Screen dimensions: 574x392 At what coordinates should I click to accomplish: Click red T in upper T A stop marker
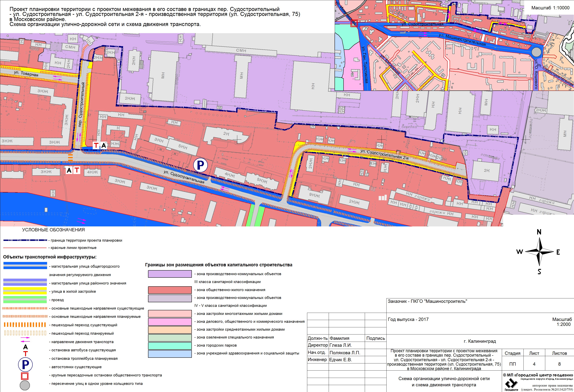pyautogui.click(x=96, y=145)
